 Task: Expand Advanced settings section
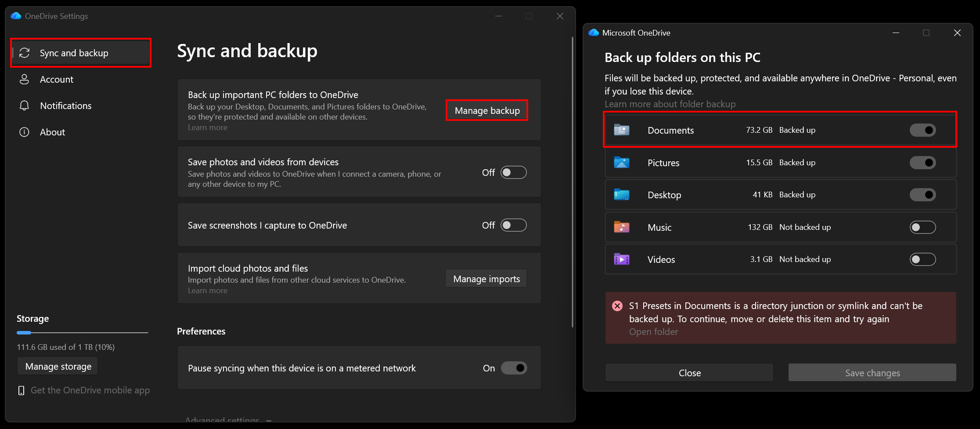(x=228, y=420)
